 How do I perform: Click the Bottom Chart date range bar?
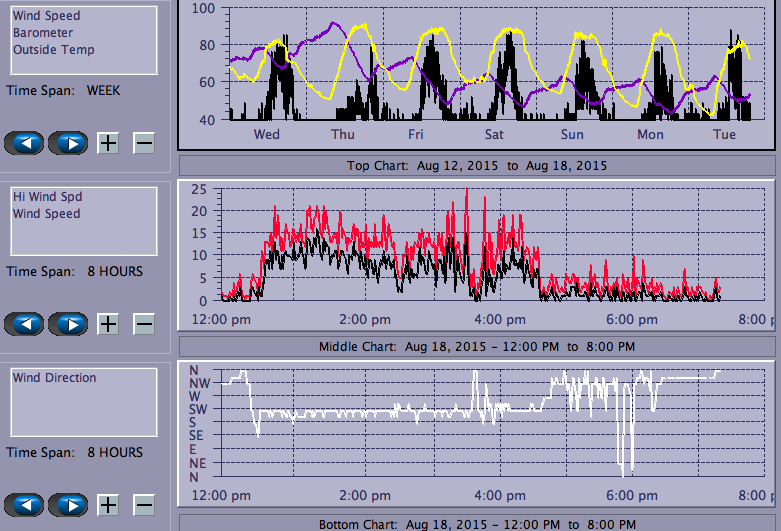476,524
